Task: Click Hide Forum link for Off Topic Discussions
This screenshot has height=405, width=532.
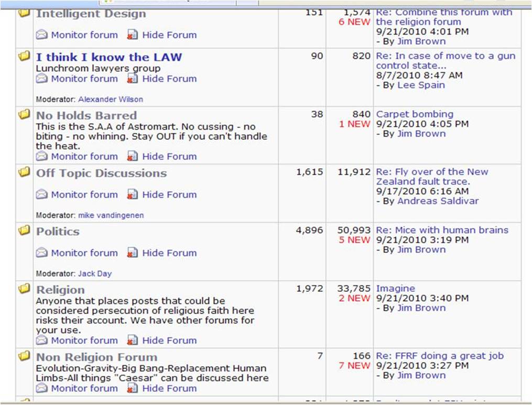Action: 169,195
